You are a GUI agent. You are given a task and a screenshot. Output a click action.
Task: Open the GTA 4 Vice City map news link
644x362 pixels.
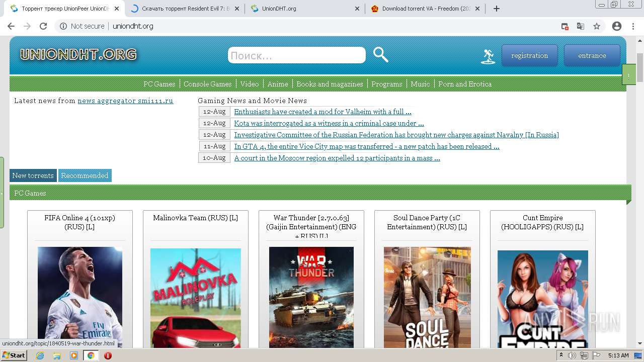click(367, 146)
